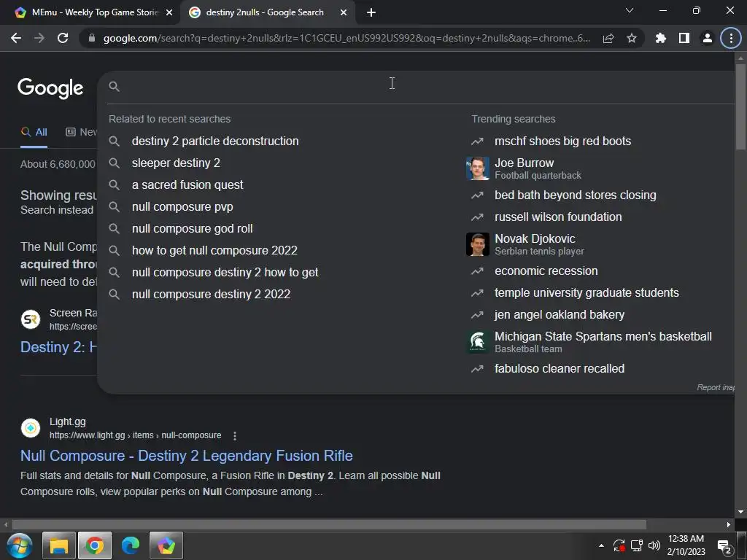Viewport: 747px width, 560px height.
Task: Click the Chrome taskbar icon
Action: 95,545
